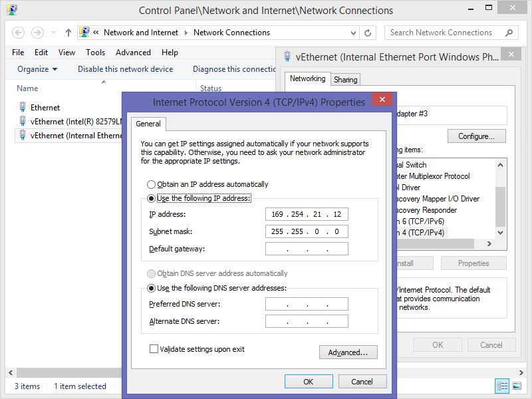Click the Back navigation arrow
Image resolution: width=532 pixels, height=399 pixels.
click(19, 33)
